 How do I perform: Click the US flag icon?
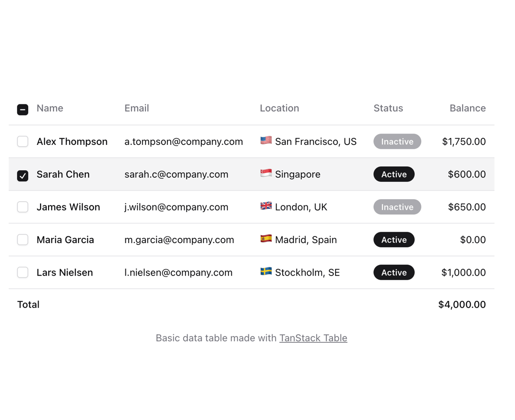[266, 141]
